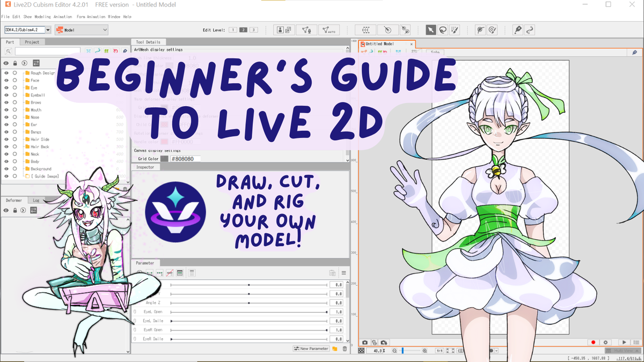Select the Brush selection tool
This screenshot has width=644, height=362.
(453, 29)
